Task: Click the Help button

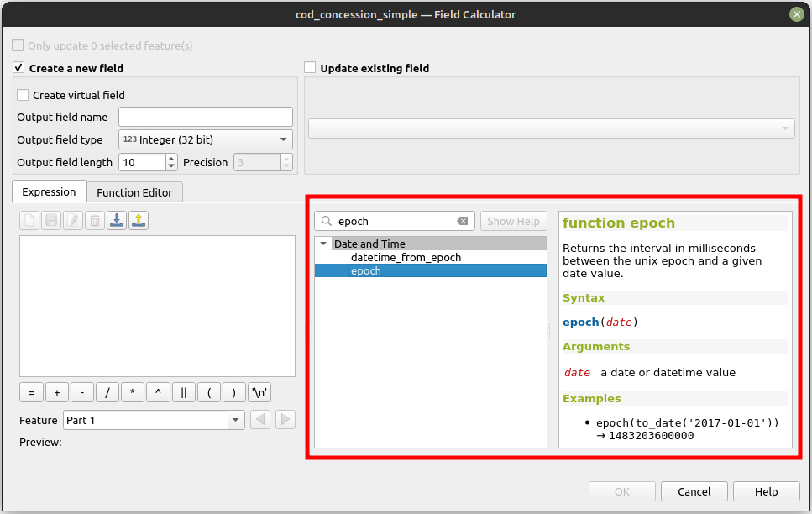Action: point(766,491)
